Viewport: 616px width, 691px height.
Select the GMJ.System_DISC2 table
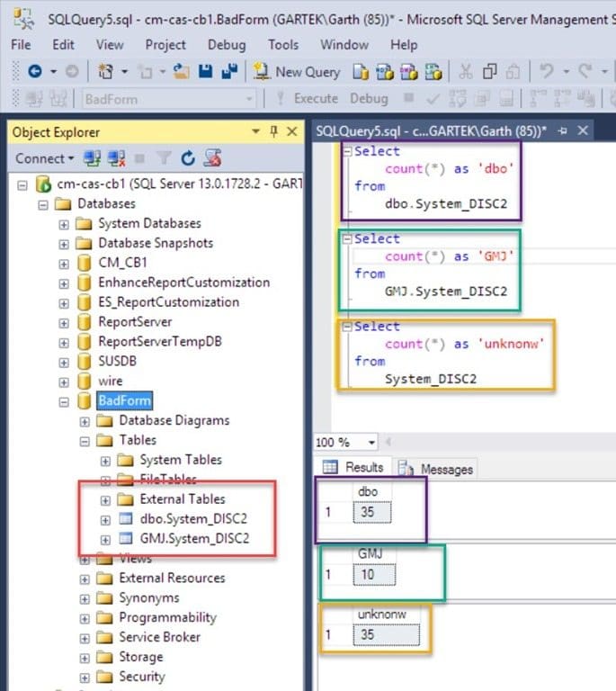click(x=194, y=539)
